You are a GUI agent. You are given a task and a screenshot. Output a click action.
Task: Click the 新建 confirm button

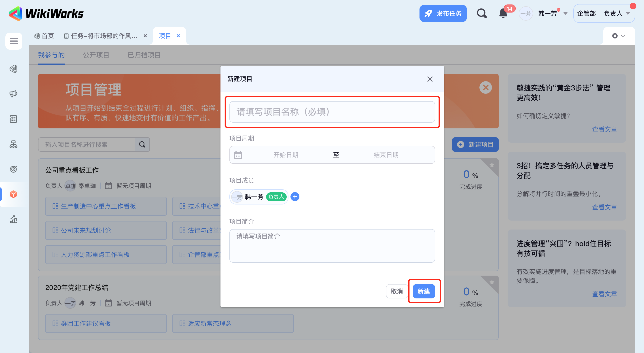pos(424,291)
